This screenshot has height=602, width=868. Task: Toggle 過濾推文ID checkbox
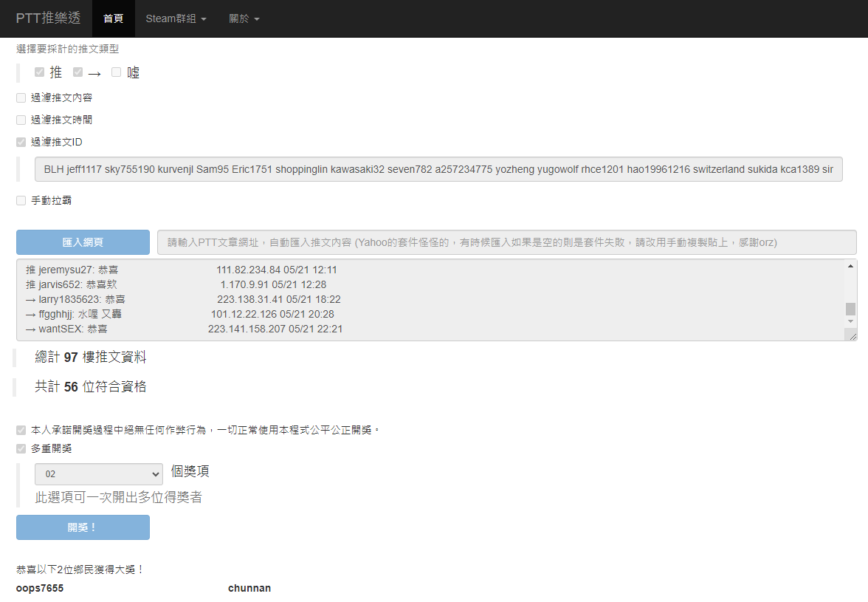click(x=21, y=143)
